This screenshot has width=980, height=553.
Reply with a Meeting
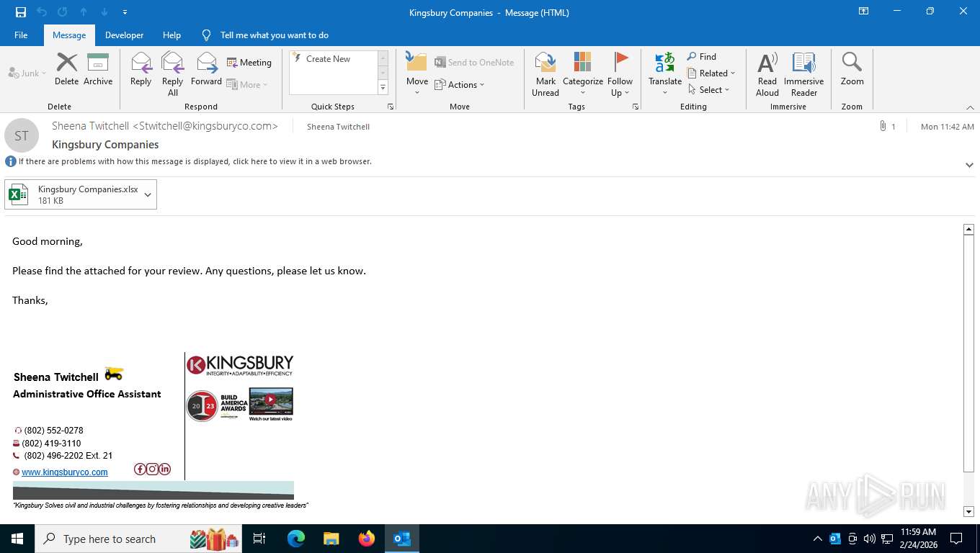(x=249, y=63)
